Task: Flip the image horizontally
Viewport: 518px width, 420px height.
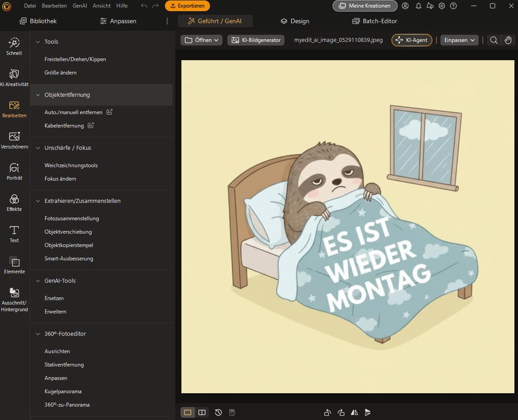Action: coord(354,412)
